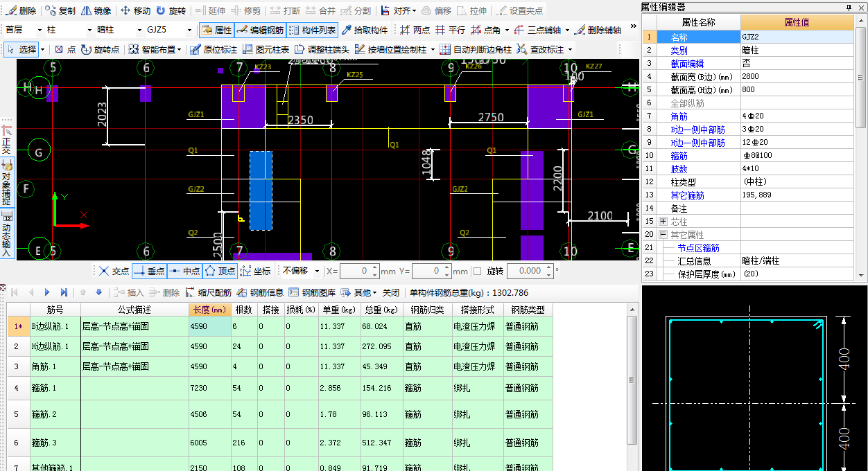Click the 图元柱表 tool
868x471 pixels.
click(x=266, y=49)
